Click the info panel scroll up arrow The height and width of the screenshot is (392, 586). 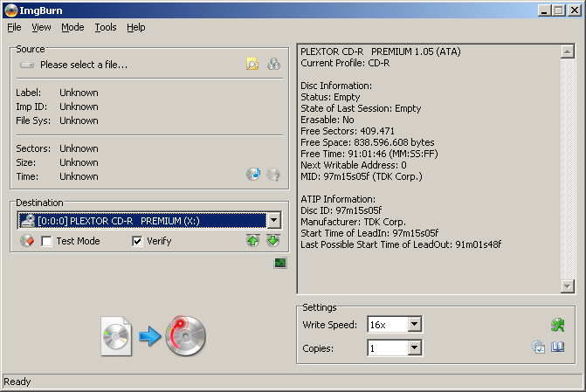(568, 52)
